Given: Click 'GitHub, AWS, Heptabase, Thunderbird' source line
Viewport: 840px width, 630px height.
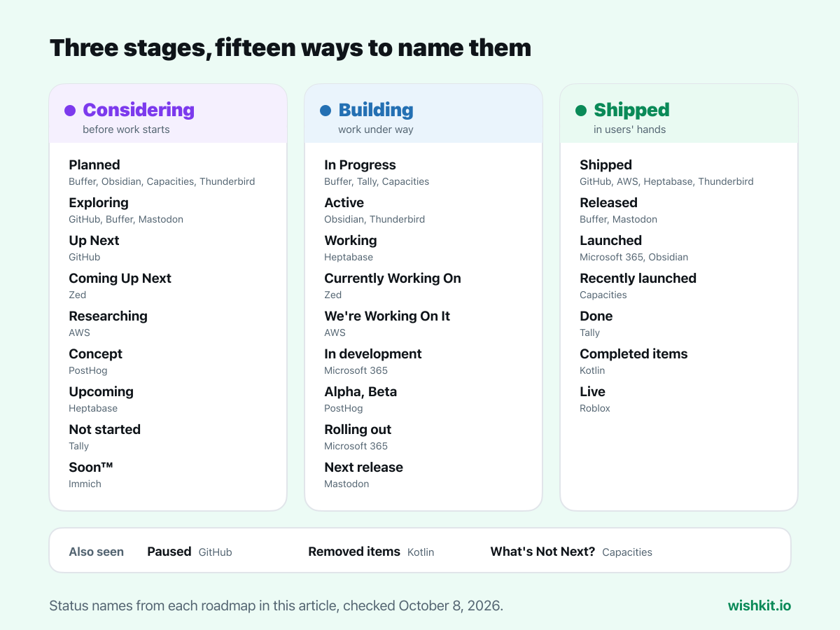Looking at the screenshot, I should click(666, 181).
